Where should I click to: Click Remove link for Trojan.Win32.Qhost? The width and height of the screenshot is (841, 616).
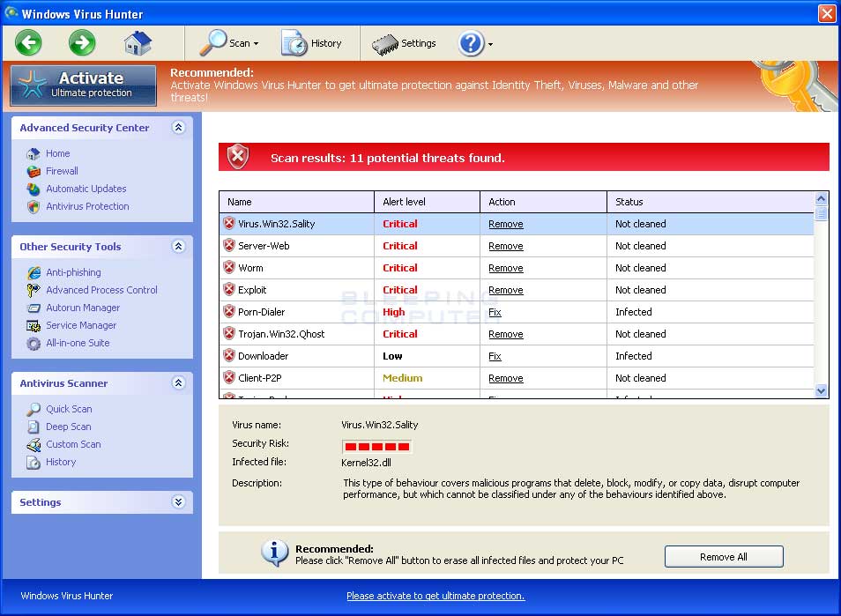[x=506, y=334]
